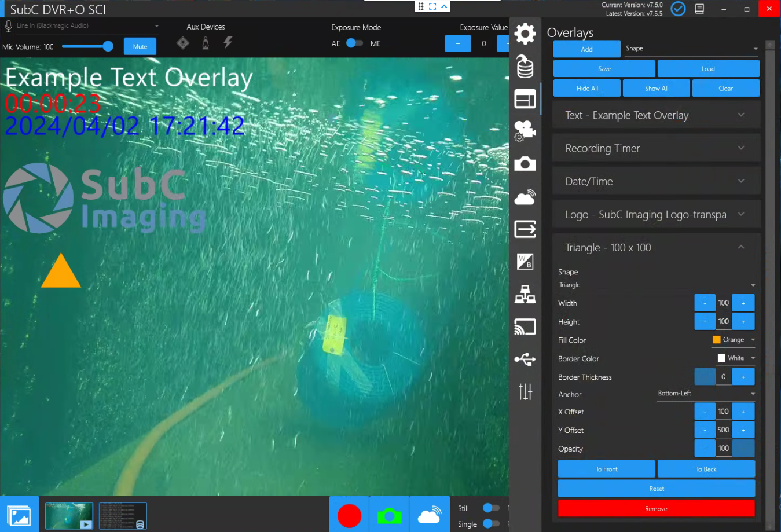This screenshot has width=781, height=532.
Task: Open the network devices icon in sidebar
Action: (525, 295)
